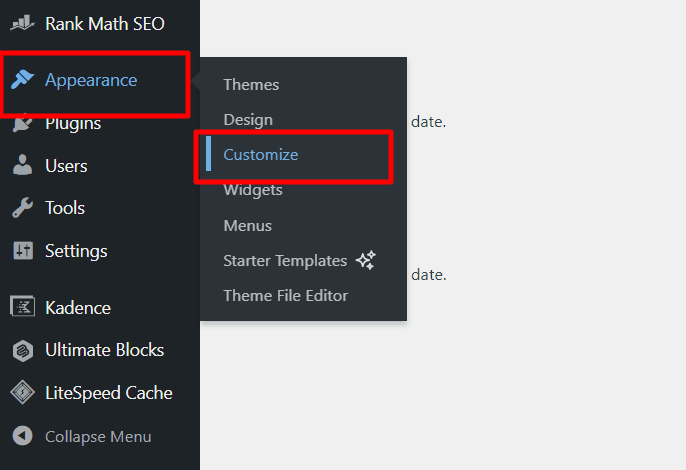The width and height of the screenshot is (686, 470).
Task: Click the Appearance paintbrush icon
Action: click(22, 81)
